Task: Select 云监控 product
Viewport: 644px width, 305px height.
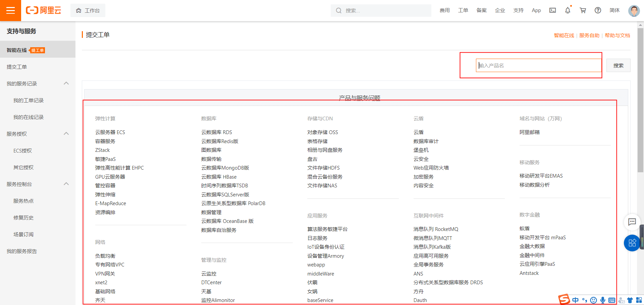Action: click(x=209, y=274)
